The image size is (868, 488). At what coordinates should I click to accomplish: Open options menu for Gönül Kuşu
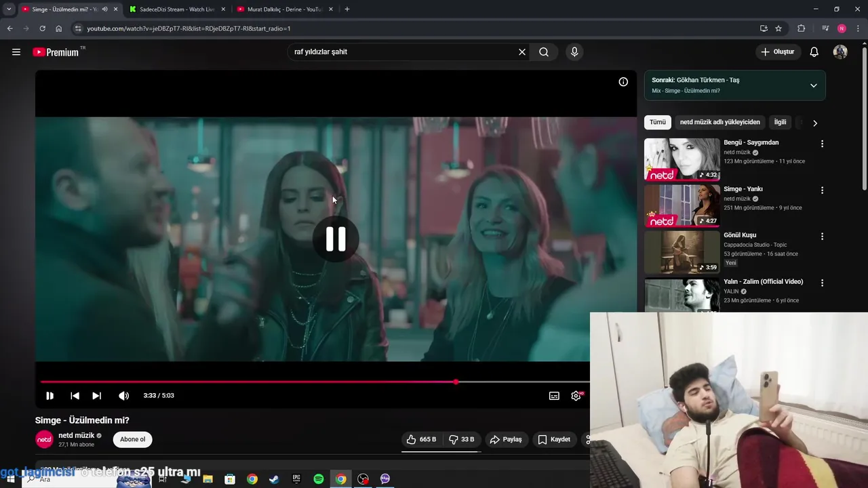[822, 237]
